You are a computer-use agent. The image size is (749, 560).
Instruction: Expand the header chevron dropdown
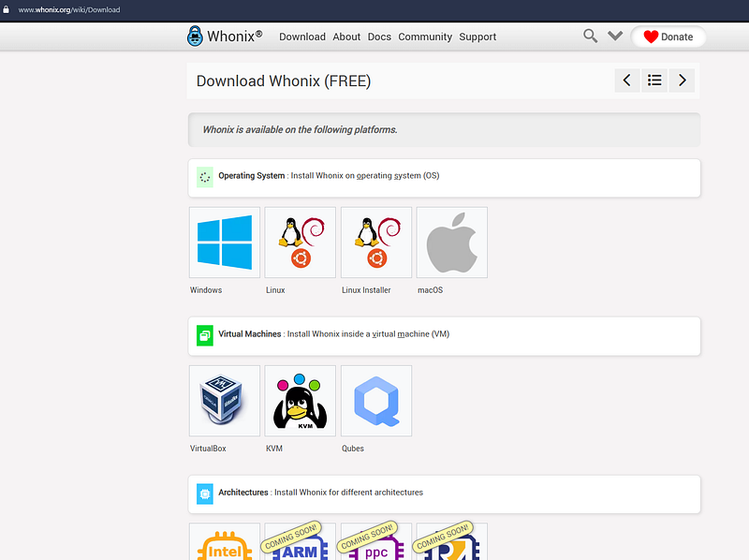[x=615, y=36]
